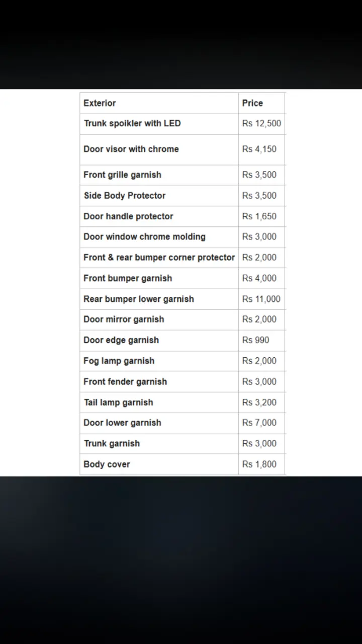Click the Rs 990 price cell

click(256, 340)
